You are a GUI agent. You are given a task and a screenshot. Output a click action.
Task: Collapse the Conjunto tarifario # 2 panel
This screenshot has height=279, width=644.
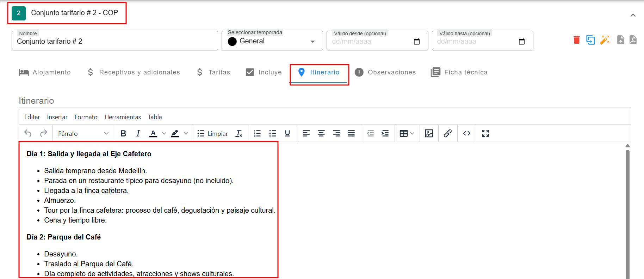[633, 15]
